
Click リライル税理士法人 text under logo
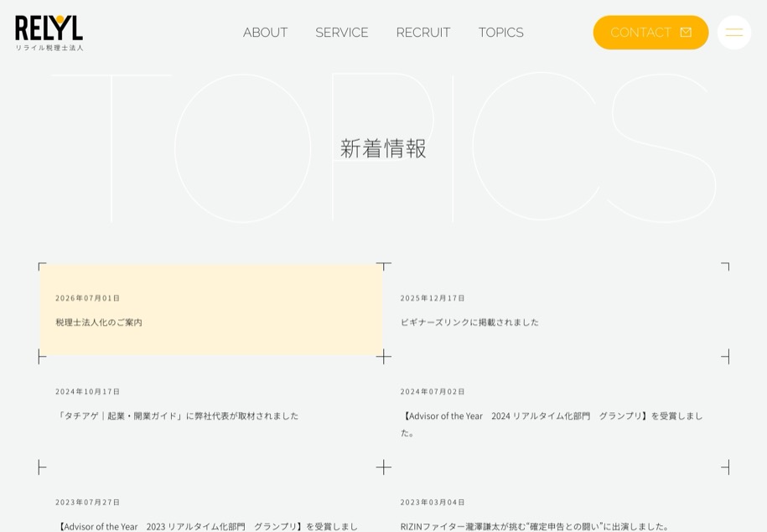click(49, 48)
